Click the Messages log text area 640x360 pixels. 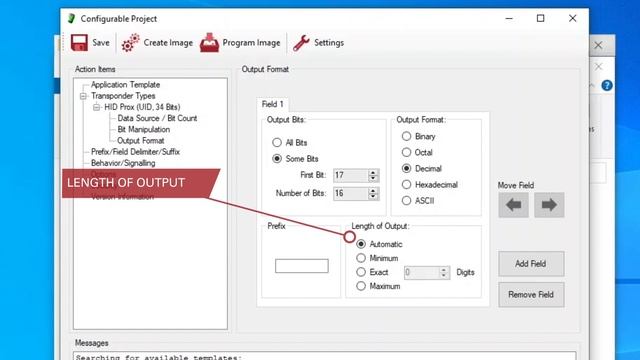tap(324, 356)
